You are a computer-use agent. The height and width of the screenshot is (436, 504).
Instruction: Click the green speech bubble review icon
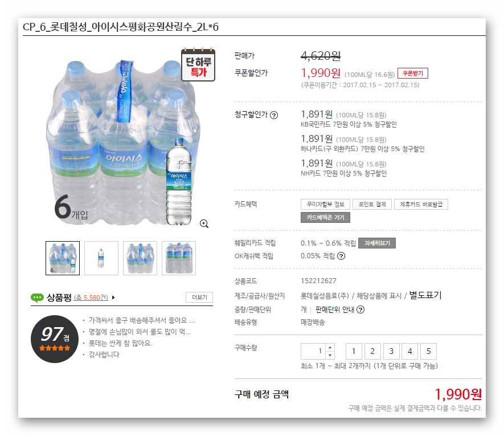point(37,298)
